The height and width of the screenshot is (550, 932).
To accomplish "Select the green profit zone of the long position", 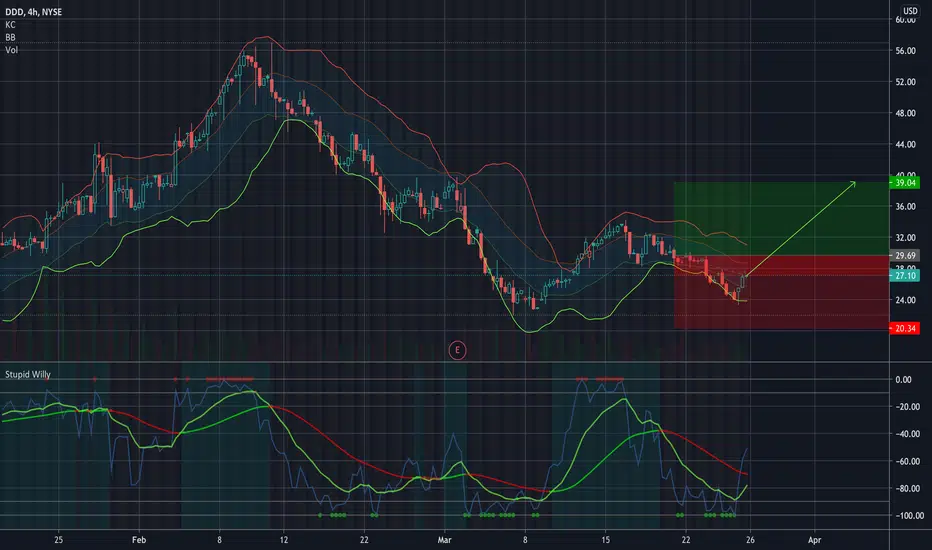I will click(781, 219).
